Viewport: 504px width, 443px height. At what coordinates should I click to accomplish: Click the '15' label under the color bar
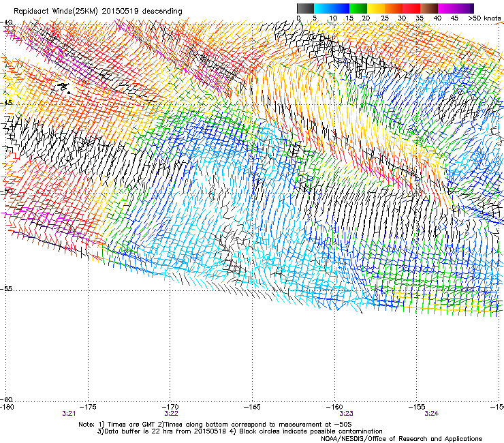pyautogui.click(x=349, y=18)
